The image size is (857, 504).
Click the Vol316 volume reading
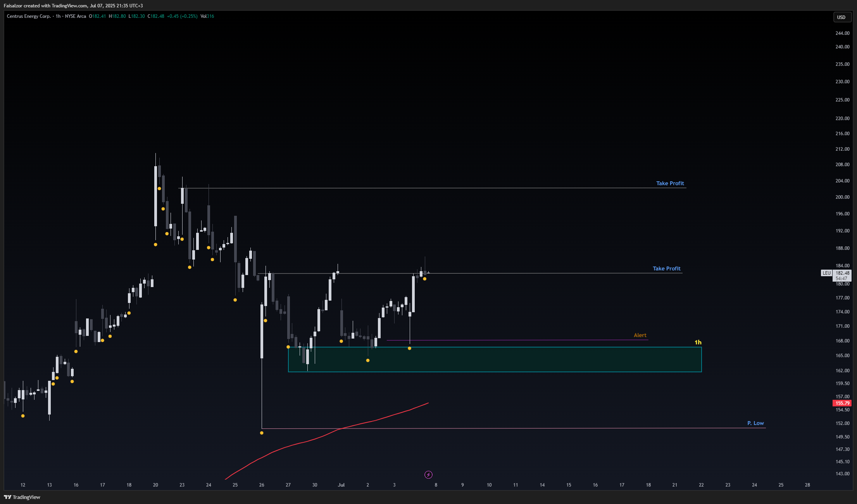[207, 16]
